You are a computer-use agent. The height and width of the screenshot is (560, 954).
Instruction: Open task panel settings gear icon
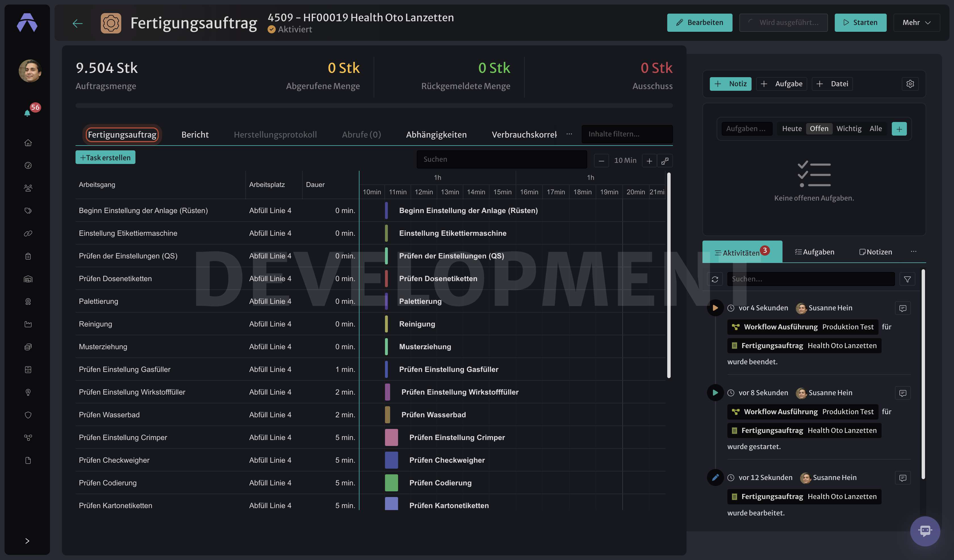coord(910,84)
